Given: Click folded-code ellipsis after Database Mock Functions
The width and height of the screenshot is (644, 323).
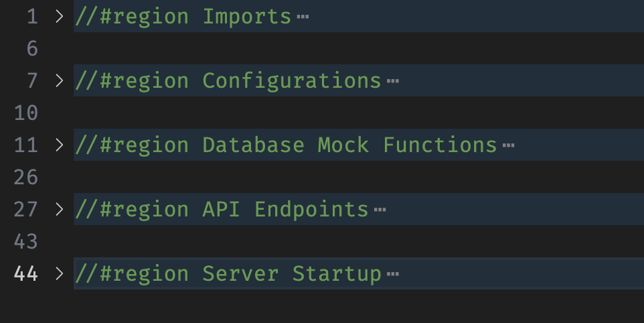Looking at the screenshot, I should point(508,145).
